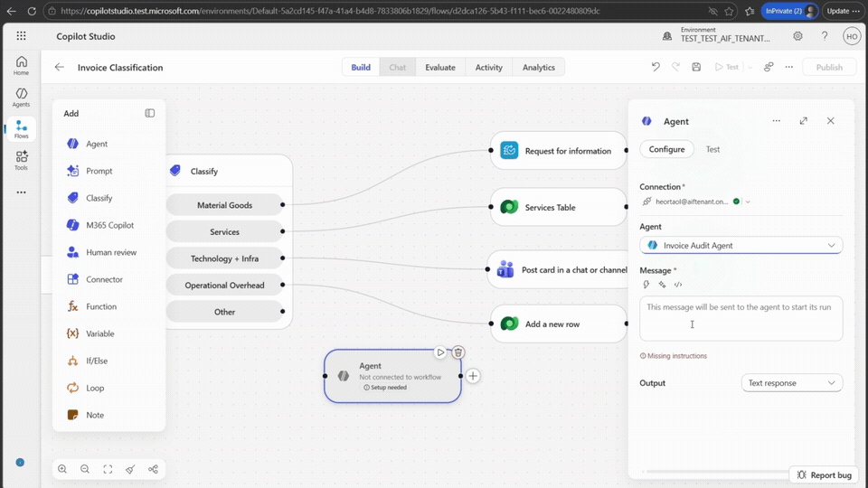
Task: Close the Agent configuration panel
Action: click(x=830, y=120)
